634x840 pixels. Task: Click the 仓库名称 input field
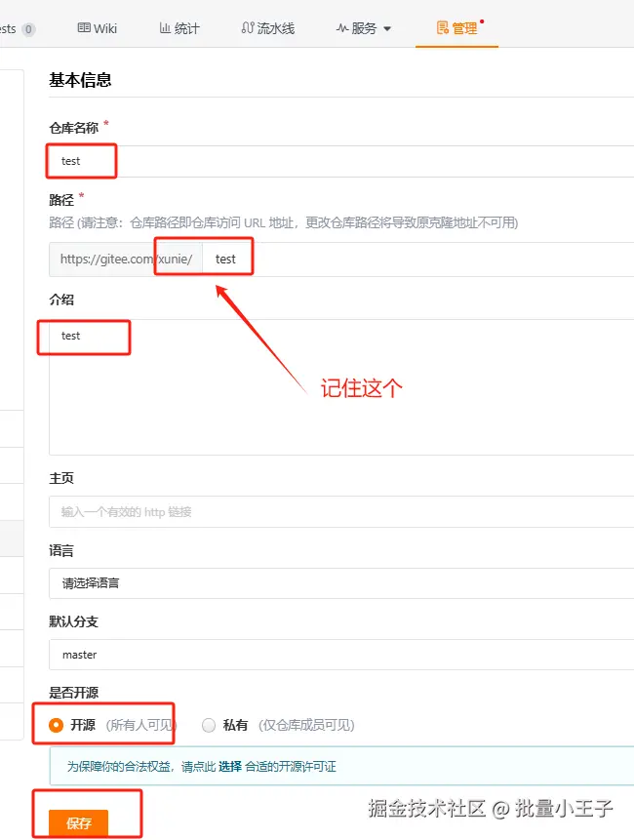click(x=341, y=161)
